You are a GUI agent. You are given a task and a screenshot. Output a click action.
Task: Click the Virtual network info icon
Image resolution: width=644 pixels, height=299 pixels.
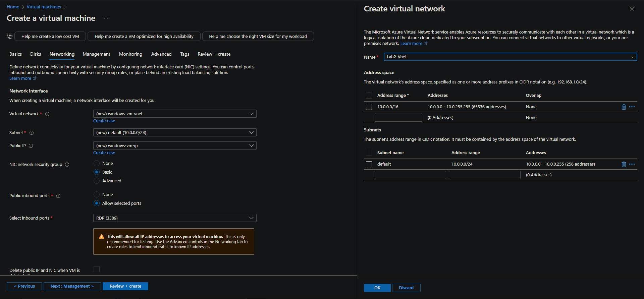coord(47,114)
